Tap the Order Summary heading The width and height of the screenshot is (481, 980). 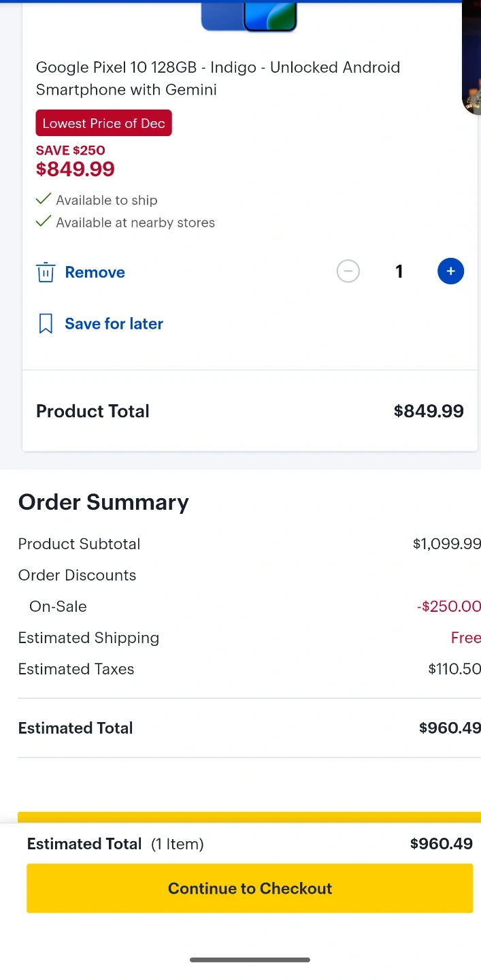103,502
